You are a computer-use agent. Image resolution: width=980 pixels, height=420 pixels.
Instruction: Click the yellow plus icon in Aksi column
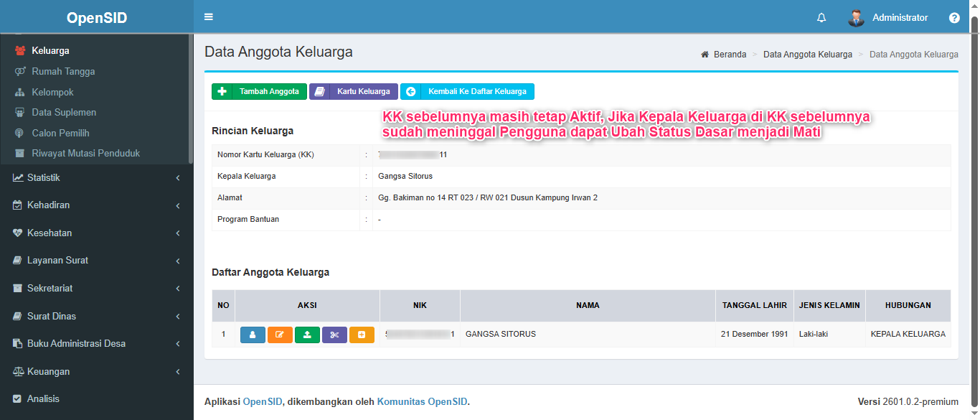[362, 335]
